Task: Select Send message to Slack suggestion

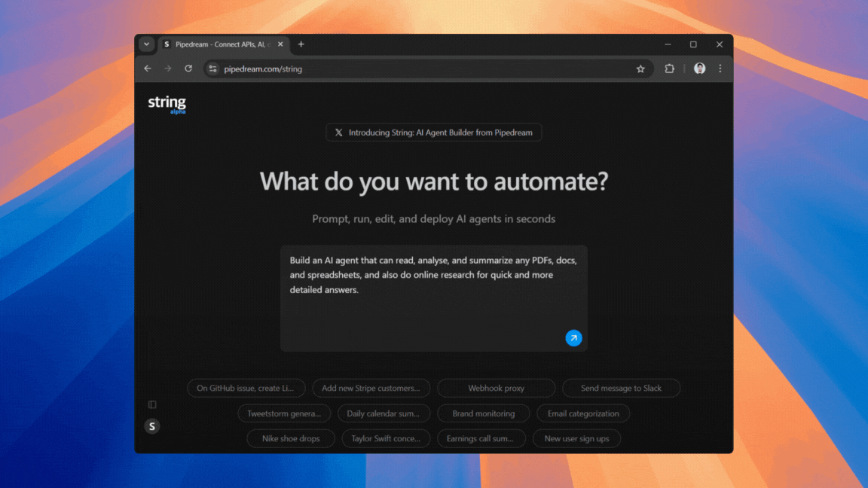Action: click(621, 388)
